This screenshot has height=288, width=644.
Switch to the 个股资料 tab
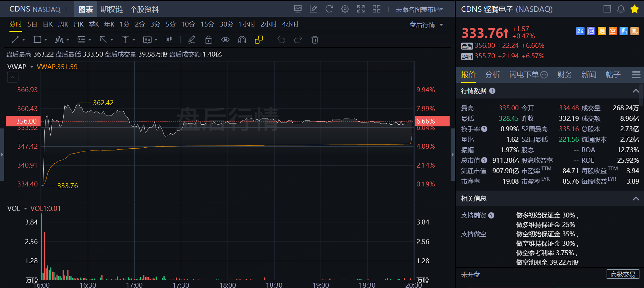tap(144, 9)
